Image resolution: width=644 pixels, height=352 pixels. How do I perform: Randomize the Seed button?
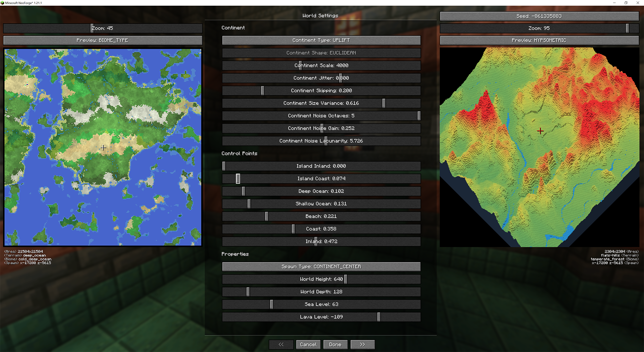point(539,16)
